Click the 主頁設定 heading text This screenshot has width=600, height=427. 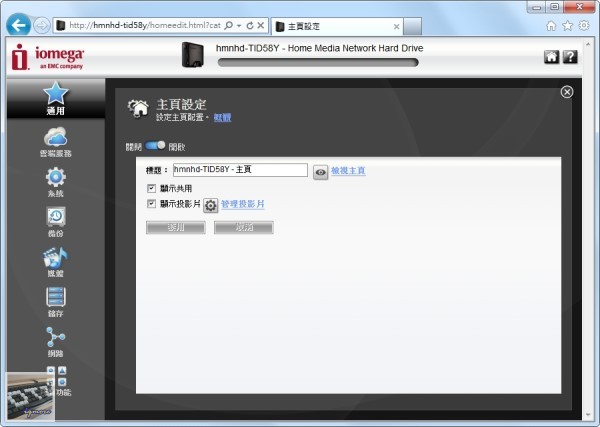(x=181, y=104)
